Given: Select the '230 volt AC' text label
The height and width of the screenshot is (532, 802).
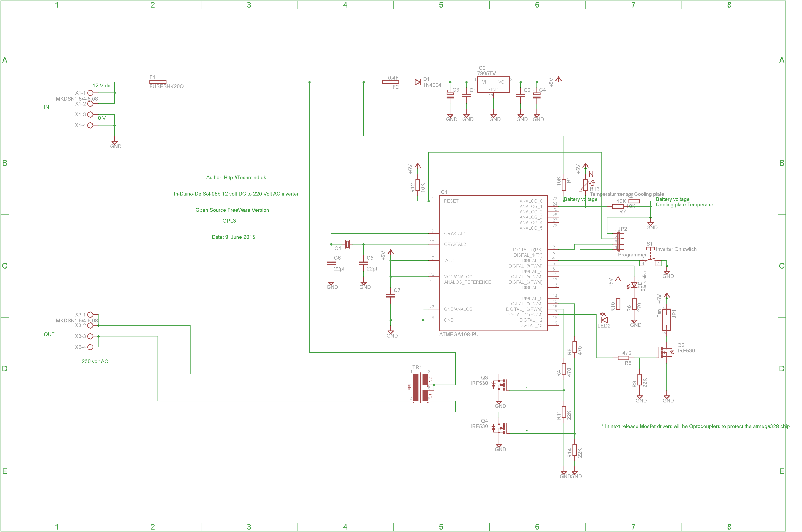Looking at the screenshot, I should (95, 361).
